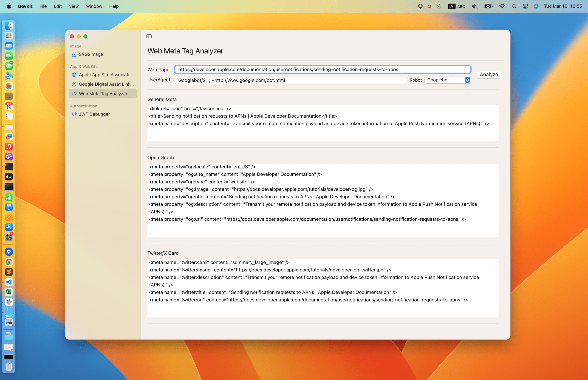This screenshot has height=380, width=588.
Task: Open the Wi-Fi status menu
Action: (x=502, y=6)
